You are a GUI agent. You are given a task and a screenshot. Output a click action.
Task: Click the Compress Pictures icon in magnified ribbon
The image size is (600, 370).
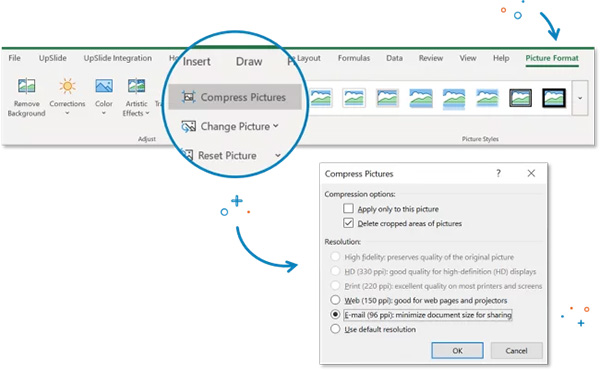coord(188,97)
